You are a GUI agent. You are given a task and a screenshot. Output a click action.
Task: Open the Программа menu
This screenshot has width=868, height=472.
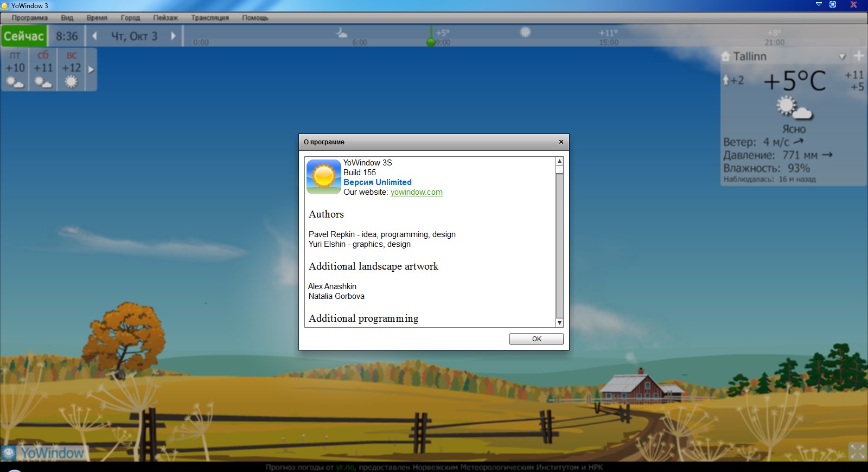tap(29, 18)
